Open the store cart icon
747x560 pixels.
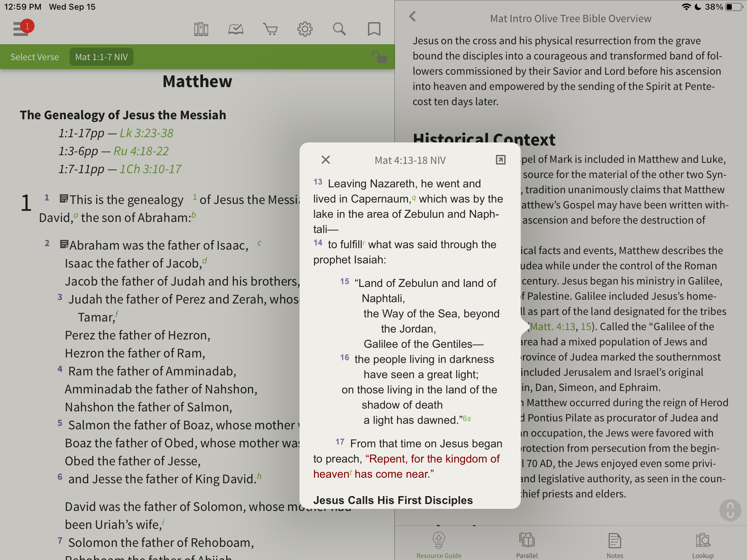click(270, 29)
